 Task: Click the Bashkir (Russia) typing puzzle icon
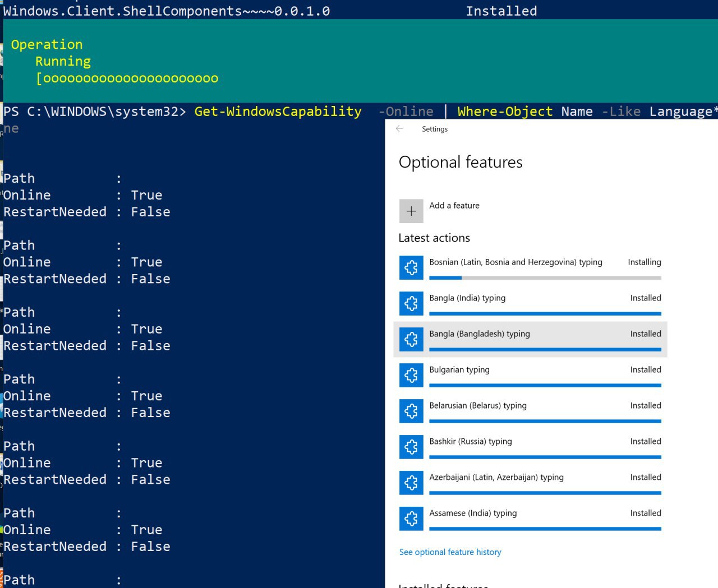(x=411, y=447)
